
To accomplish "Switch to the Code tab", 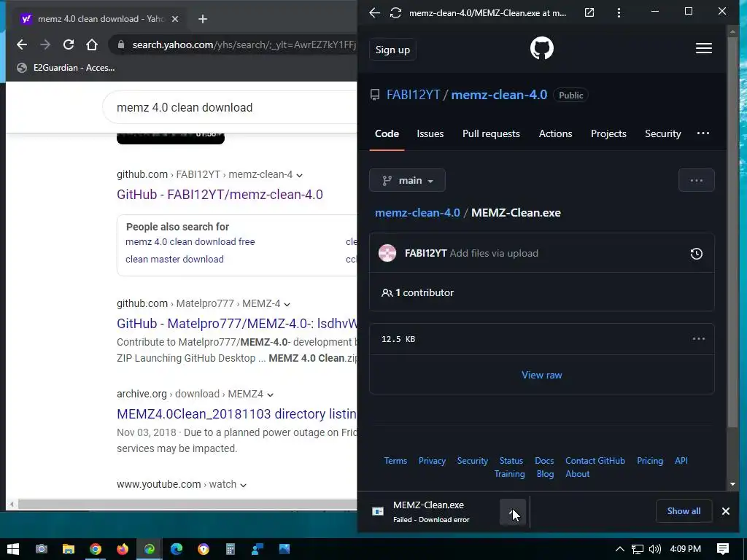I will pos(387,134).
